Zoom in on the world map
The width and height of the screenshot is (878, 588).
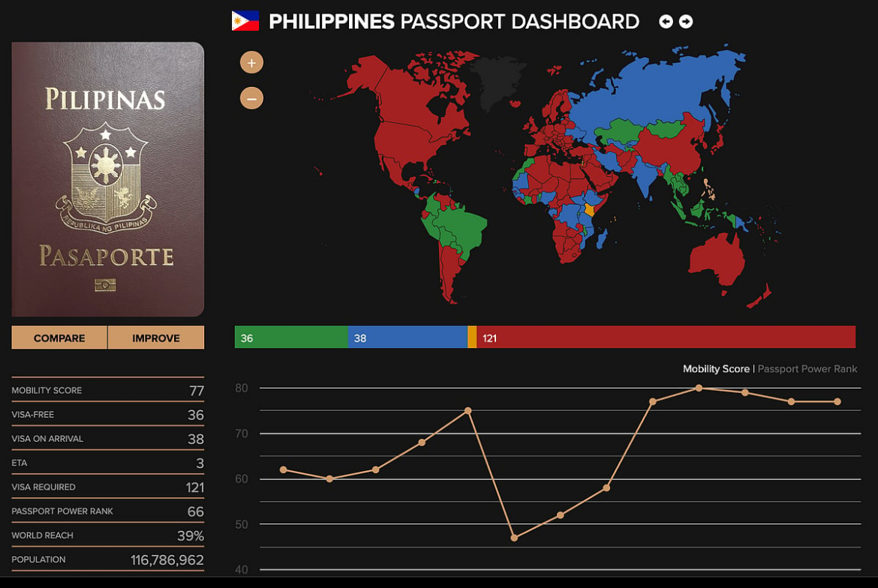click(x=251, y=61)
